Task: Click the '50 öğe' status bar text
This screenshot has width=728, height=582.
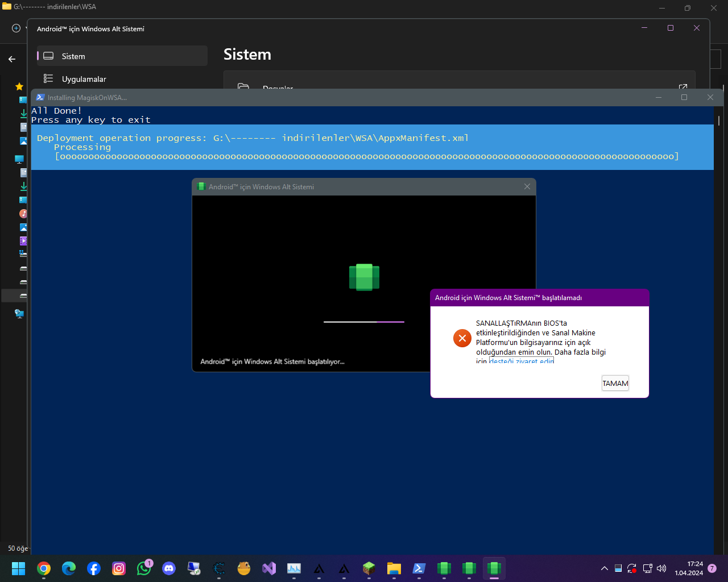Action: tap(18, 548)
